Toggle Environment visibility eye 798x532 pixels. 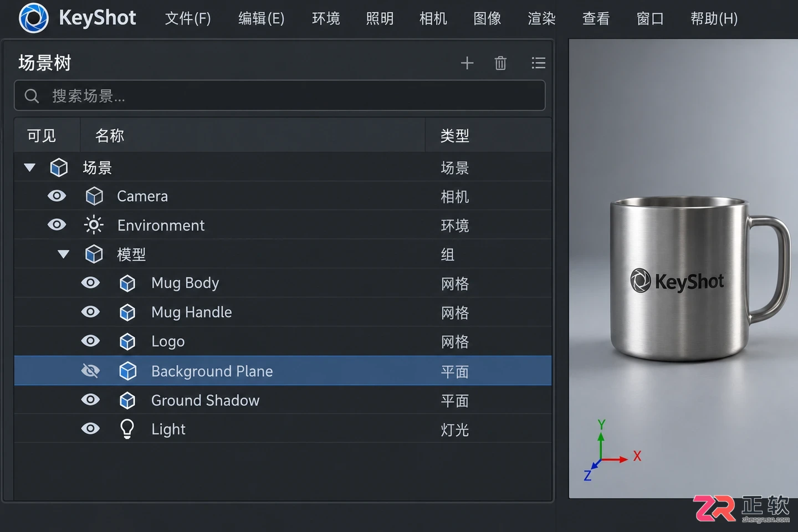tap(57, 224)
